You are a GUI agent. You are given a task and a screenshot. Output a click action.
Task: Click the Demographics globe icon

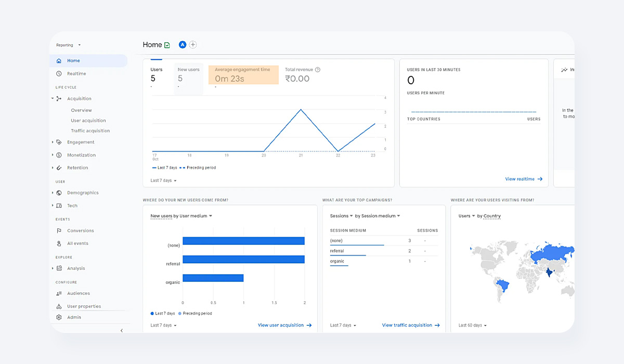coord(59,193)
